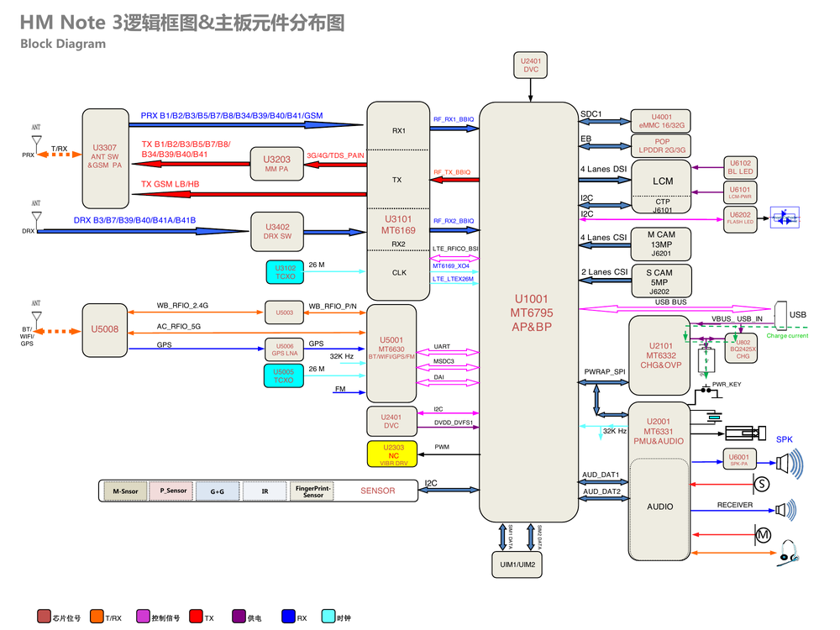840x630 pixels.
Task: Select the U4001 eMMC 16/32G block
Action: (x=660, y=121)
